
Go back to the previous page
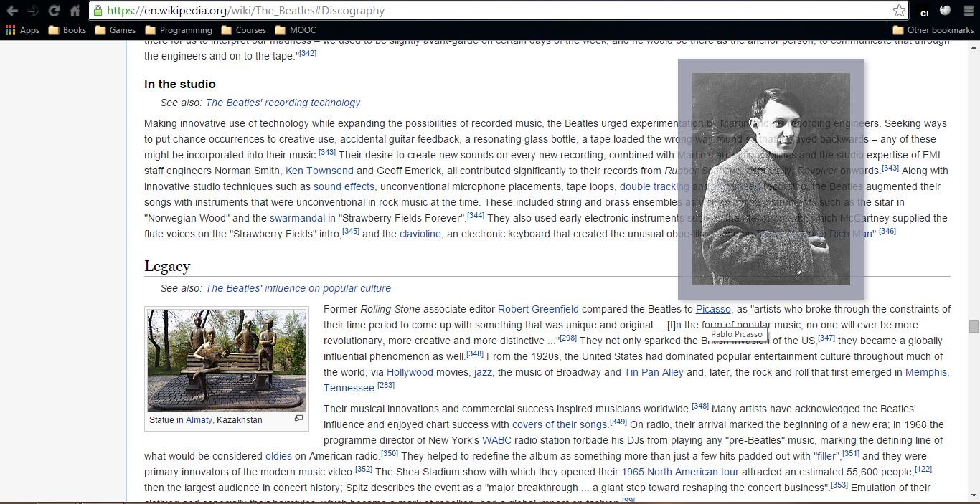pos(12,11)
